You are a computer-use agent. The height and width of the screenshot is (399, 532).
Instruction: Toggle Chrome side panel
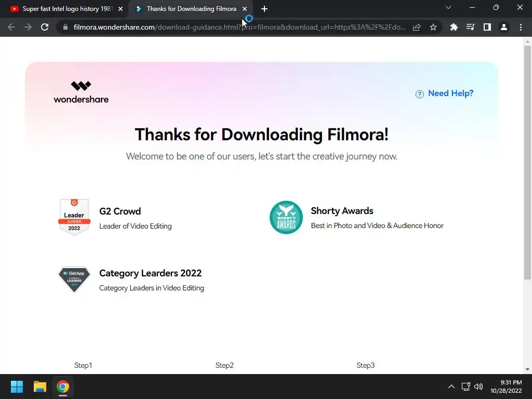click(487, 27)
